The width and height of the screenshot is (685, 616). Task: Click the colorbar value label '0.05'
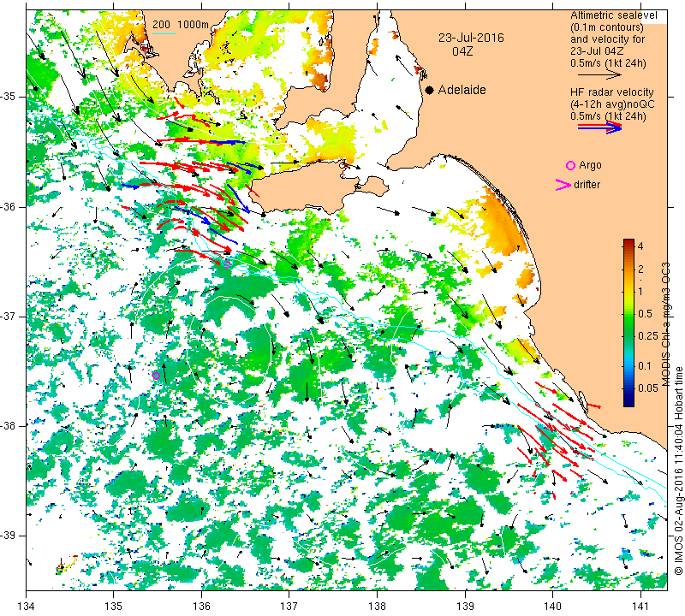647,388
